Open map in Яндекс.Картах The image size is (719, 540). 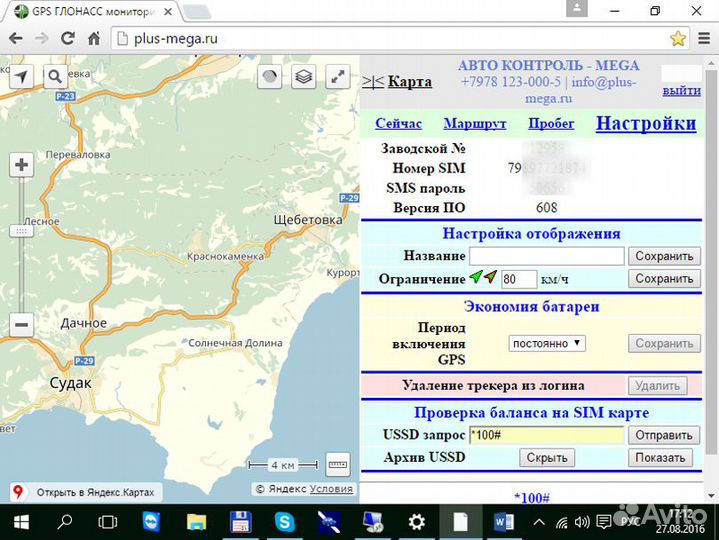point(86,492)
